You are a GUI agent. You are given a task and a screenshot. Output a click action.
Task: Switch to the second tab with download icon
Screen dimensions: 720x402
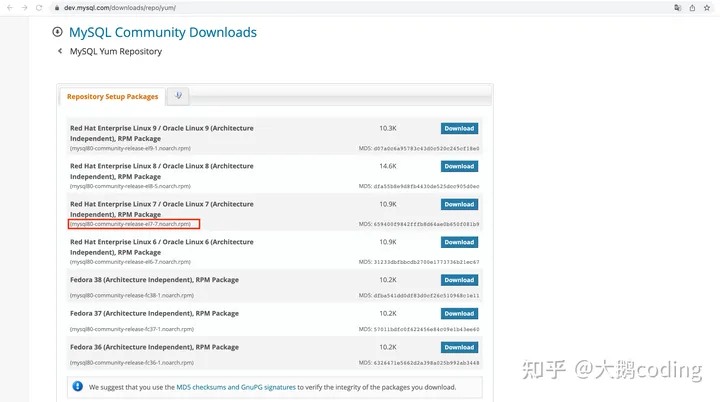point(178,96)
